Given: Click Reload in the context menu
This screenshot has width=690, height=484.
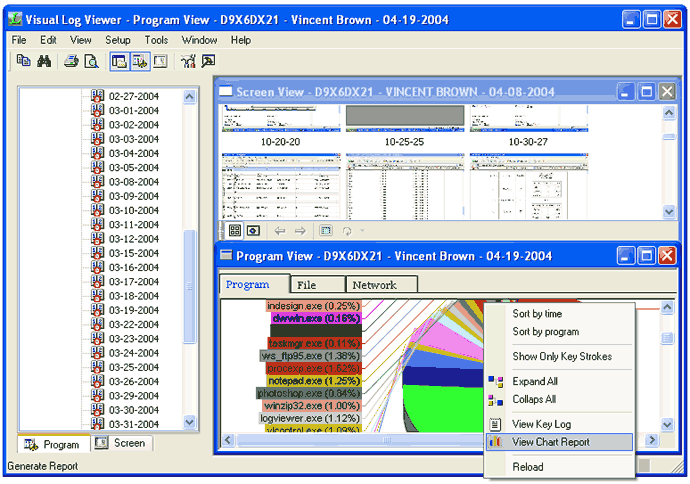Looking at the screenshot, I should pyautogui.click(x=528, y=467).
